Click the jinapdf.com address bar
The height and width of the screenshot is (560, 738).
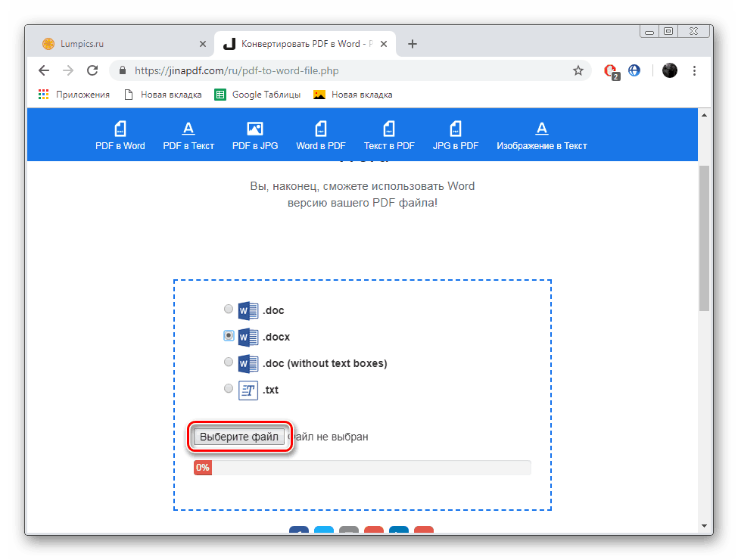[350, 70]
